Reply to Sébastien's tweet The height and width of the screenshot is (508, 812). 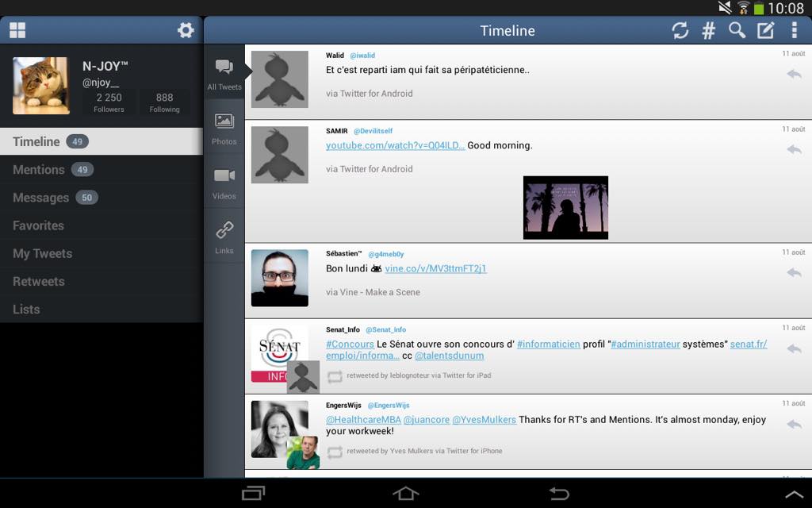794,272
